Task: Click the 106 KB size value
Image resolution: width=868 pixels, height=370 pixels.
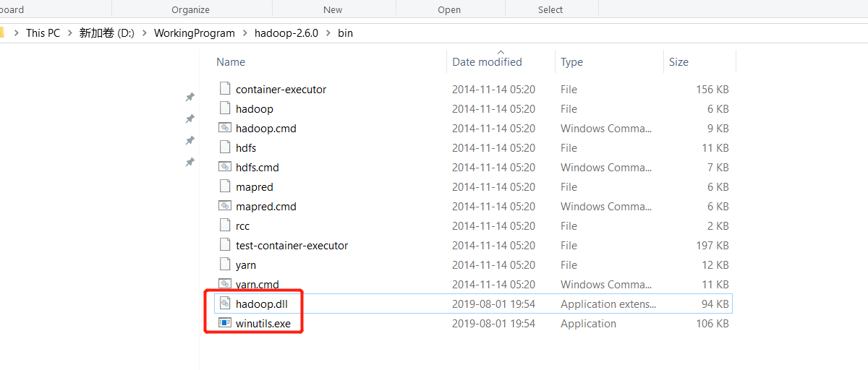Action: pos(712,324)
